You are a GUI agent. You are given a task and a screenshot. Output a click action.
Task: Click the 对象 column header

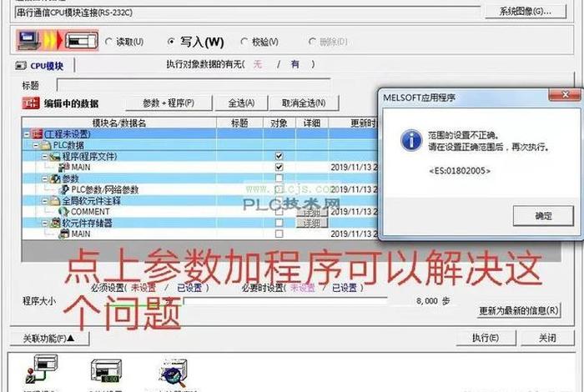[279, 123]
